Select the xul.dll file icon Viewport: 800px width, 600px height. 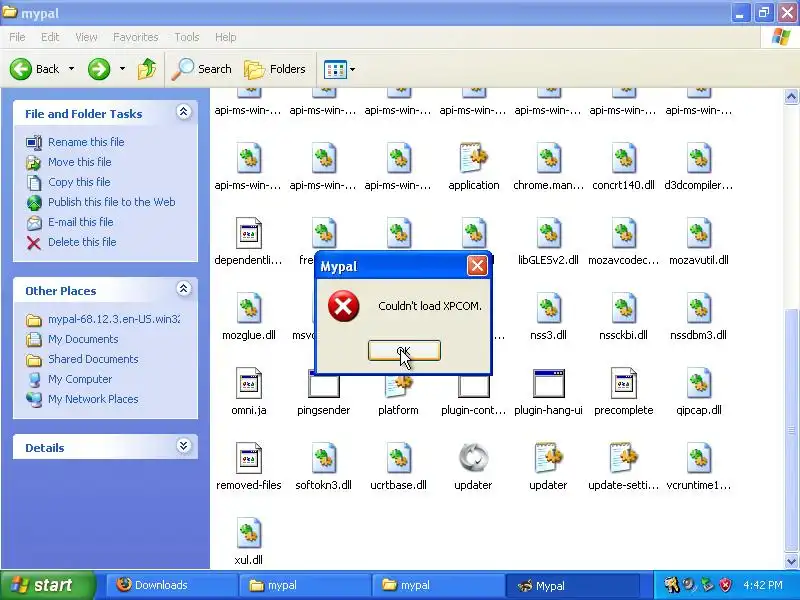[248, 533]
